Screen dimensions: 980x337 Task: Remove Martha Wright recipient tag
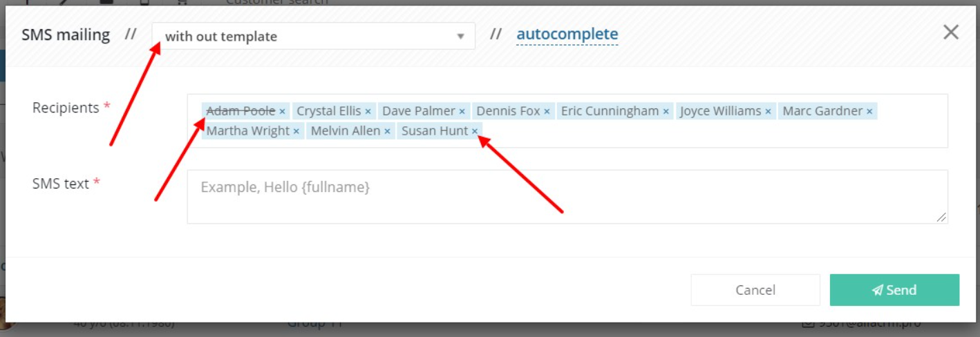click(x=296, y=131)
